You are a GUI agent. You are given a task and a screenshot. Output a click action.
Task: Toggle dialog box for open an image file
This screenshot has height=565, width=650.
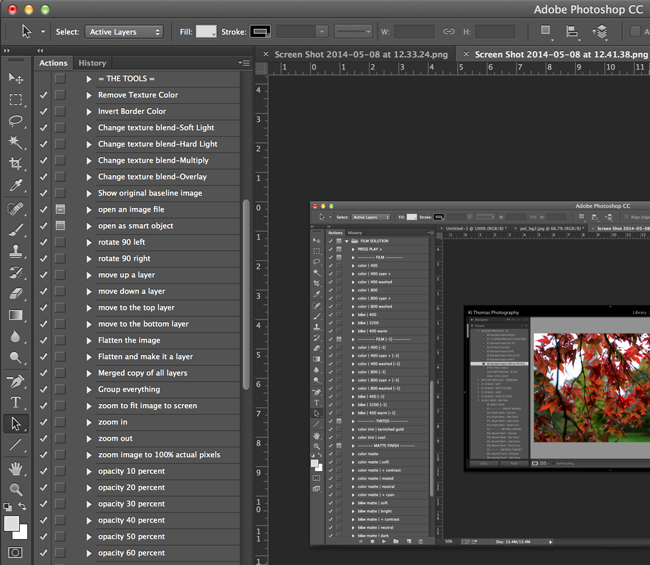tap(60, 209)
